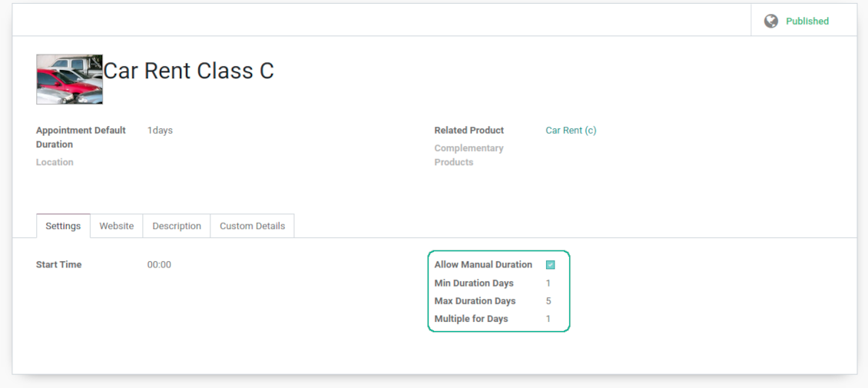Image resolution: width=868 pixels, height=388 pixels.
Task: Open the Website tab
Action: click(117, 226)
